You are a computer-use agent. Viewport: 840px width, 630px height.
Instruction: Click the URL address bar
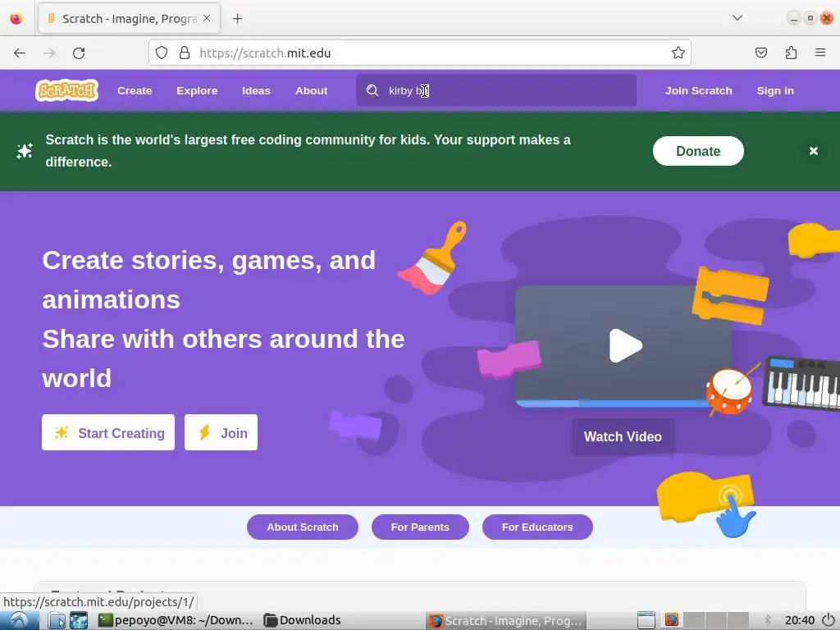(x=419, y=52)
